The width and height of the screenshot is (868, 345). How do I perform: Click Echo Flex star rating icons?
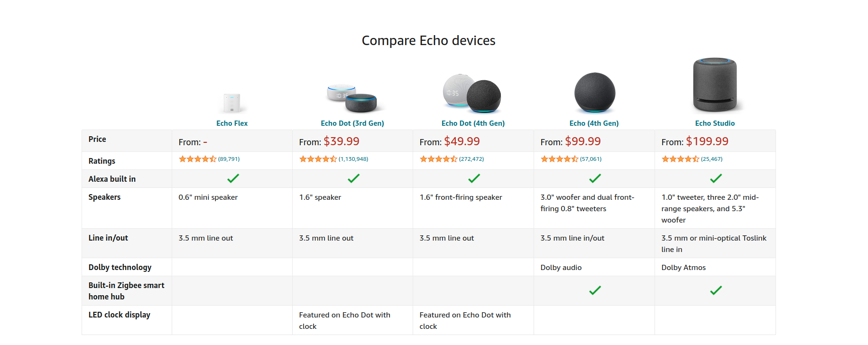pos(197,159)
